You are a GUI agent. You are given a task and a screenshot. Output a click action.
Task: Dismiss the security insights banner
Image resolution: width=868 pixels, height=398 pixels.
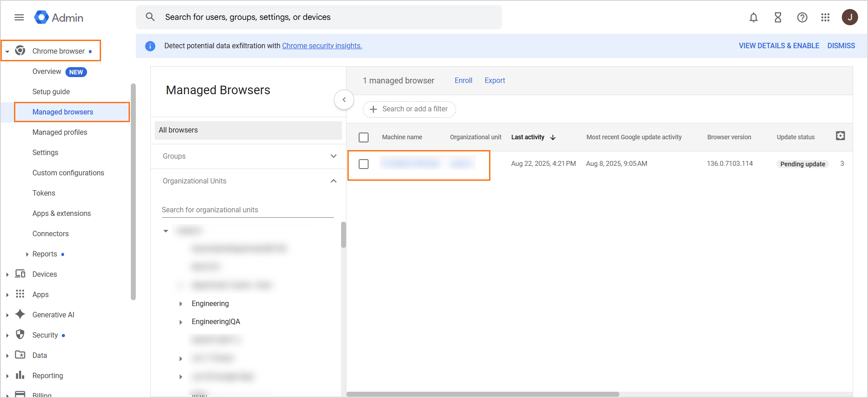(x=841, y=46)
